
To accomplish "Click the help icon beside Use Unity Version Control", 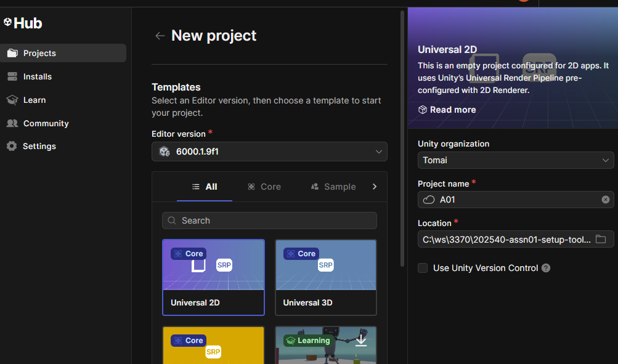I will pos(546,269).
